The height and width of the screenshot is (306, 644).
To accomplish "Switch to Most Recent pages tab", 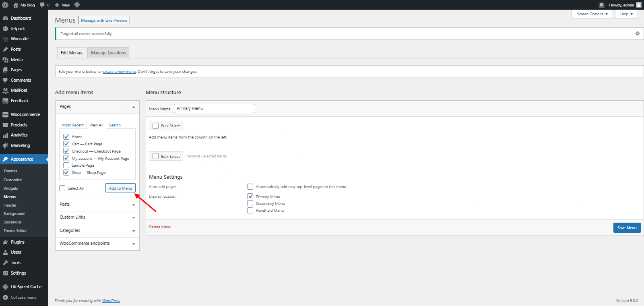I will (x=73, y=125).
